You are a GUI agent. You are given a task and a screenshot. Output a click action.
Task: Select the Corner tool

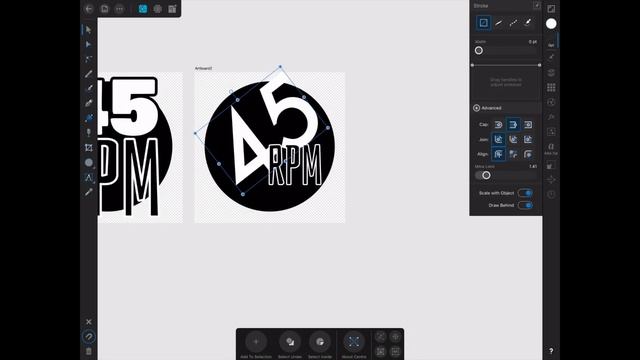89,59
